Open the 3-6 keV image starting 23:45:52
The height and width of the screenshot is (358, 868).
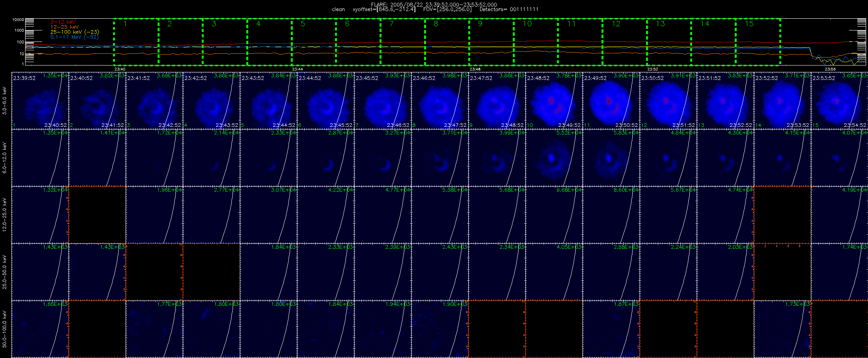click(383, 101)
